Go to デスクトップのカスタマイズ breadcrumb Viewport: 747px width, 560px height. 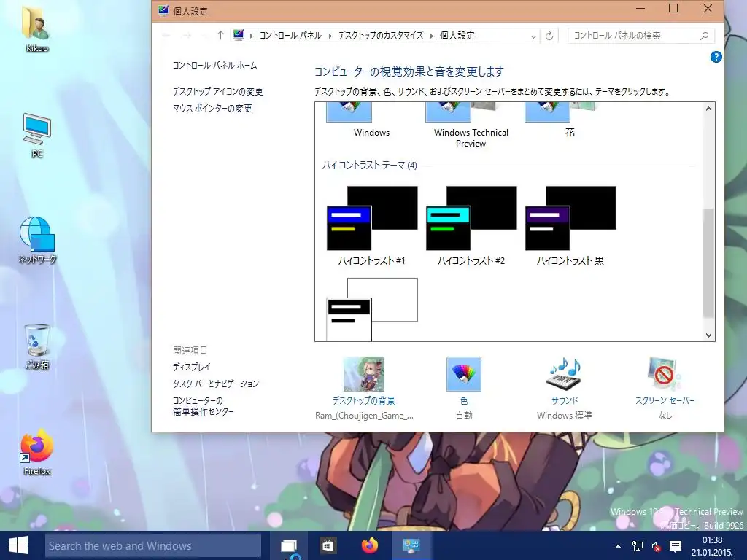click(x=381, y=36)
